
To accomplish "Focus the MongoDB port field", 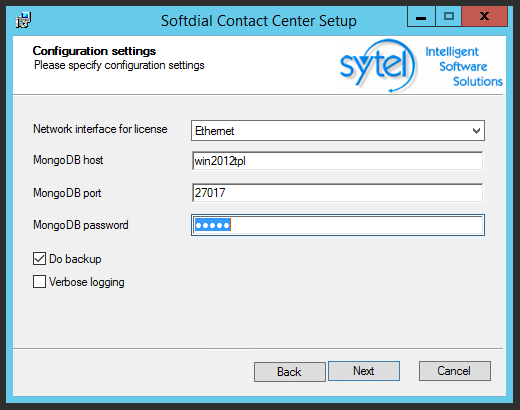I will [337, 193].
